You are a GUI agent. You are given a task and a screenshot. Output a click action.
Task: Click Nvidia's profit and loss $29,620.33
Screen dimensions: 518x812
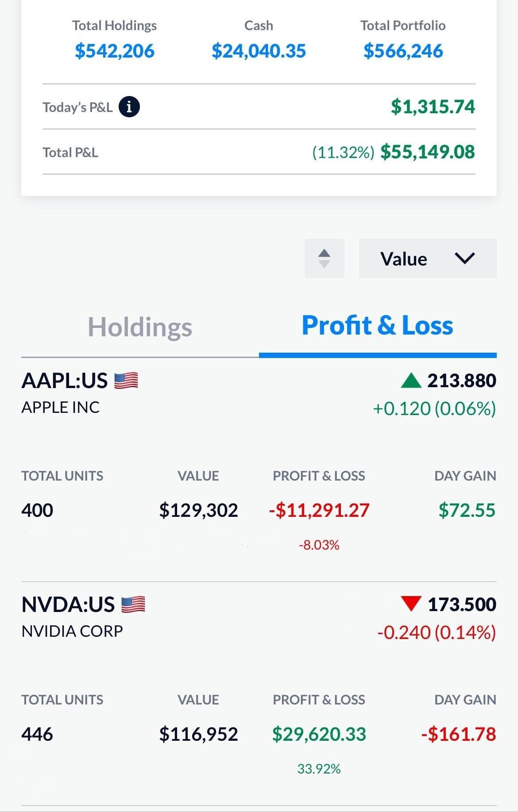(x=319, y=734)
